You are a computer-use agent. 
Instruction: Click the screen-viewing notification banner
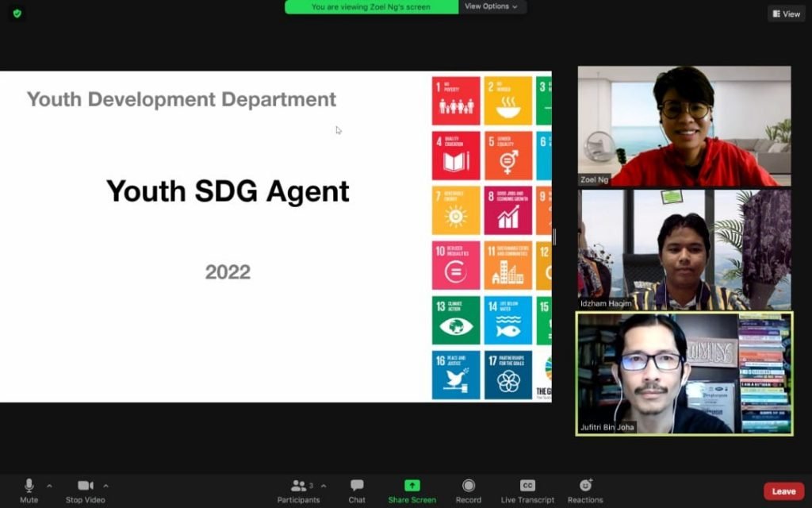click(371, 7)
